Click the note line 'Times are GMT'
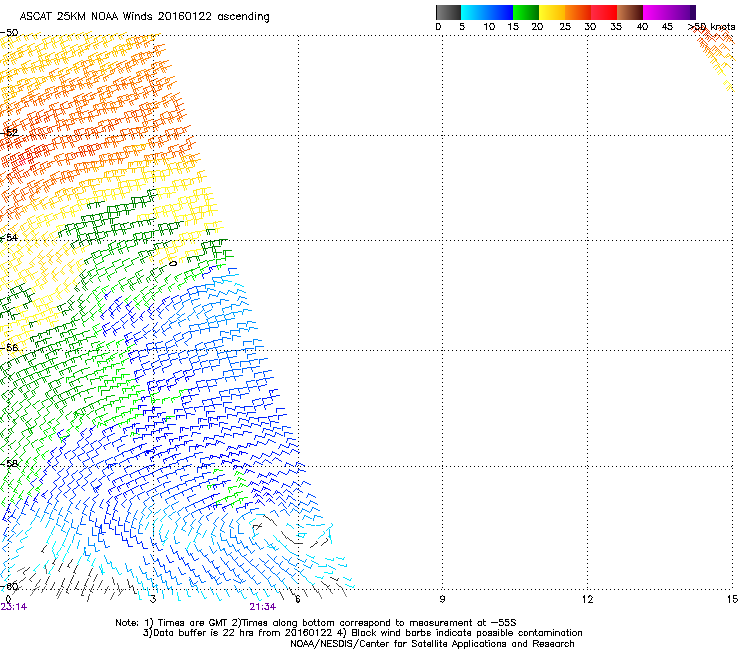The height and width of the screenshot is (650, 740). [x=190, y=623]
